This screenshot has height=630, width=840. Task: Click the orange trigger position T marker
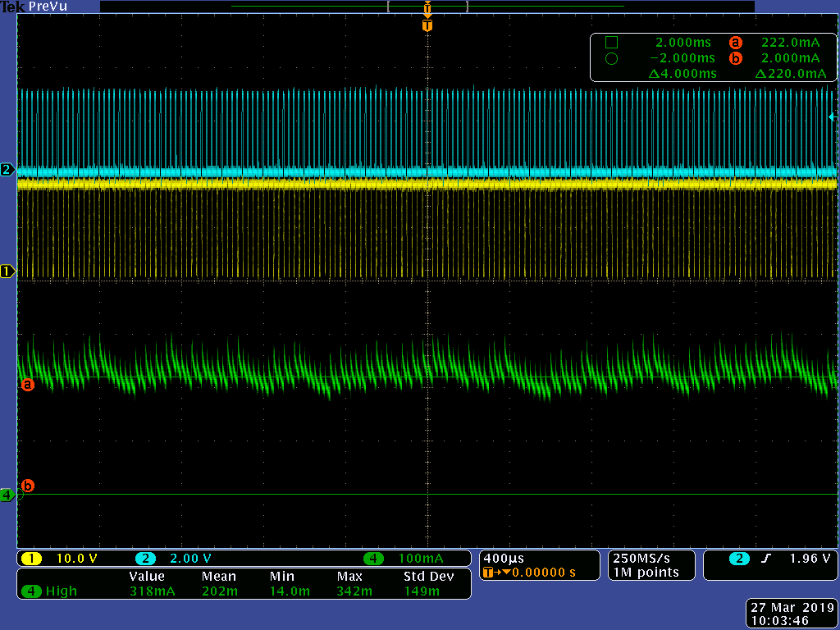coord(427,25)
